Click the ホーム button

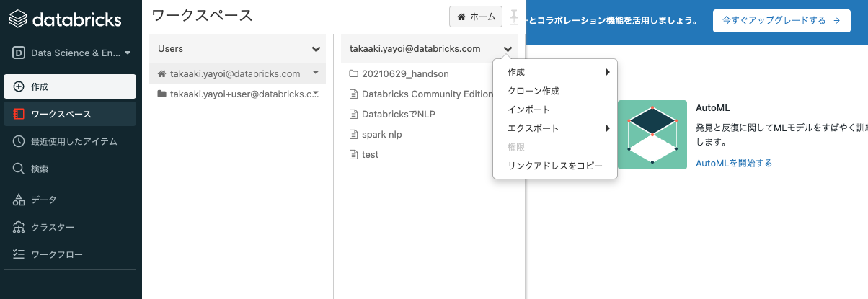[475, 17]
